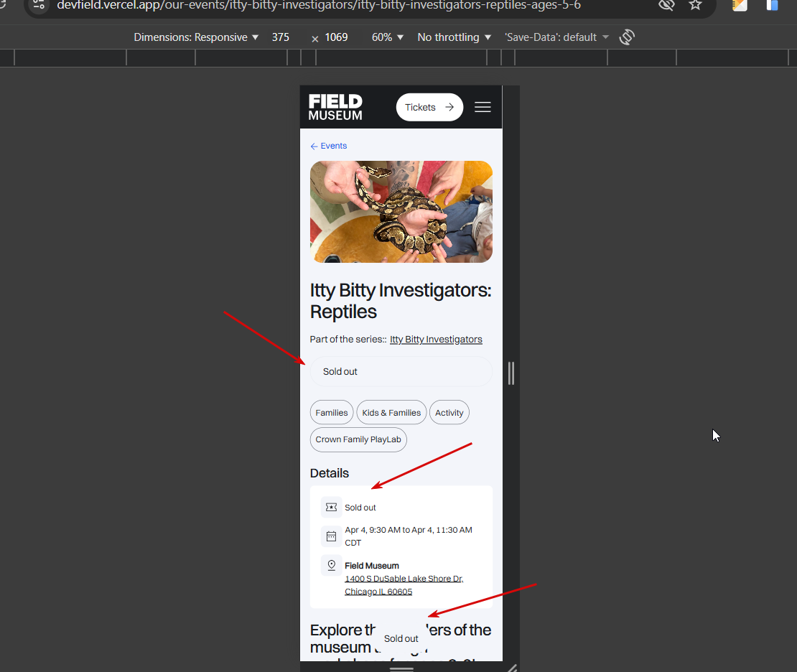Open the Dimensions: Responsive dropdown

click(196, 37)
